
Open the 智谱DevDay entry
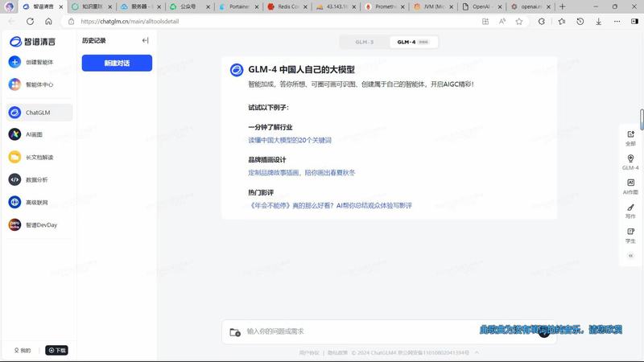point(33,225)
